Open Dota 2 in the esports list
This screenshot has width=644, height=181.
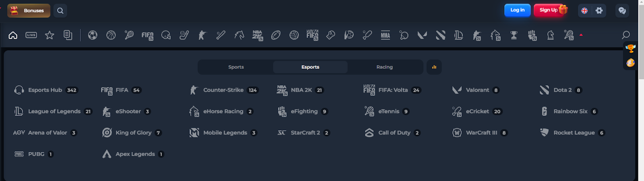[x=561, y=90]
